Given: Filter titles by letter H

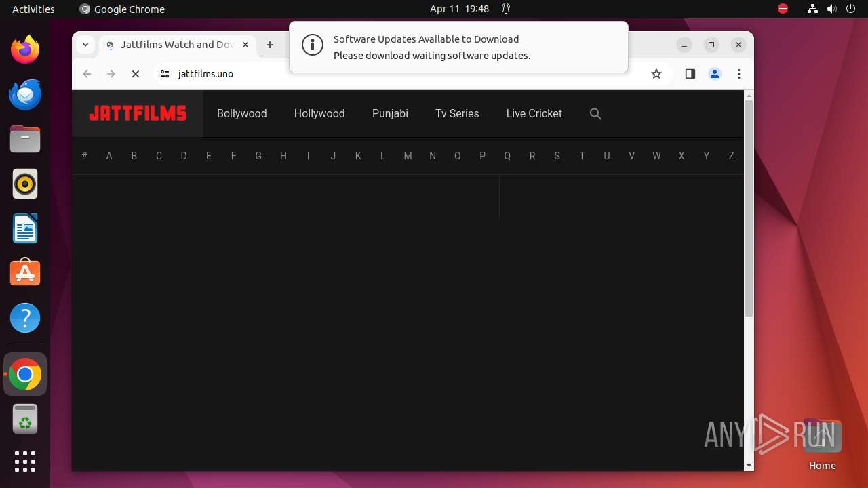Looking at the screenshot, I should pyautogui.click(x=283, y=156).
